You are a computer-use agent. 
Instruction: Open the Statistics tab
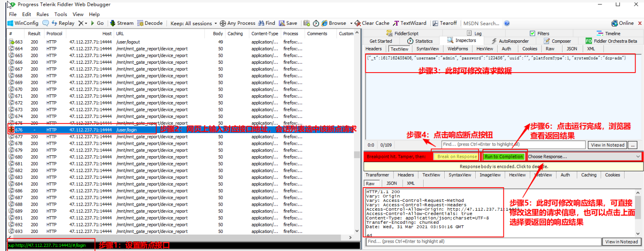tap(420, 41)
